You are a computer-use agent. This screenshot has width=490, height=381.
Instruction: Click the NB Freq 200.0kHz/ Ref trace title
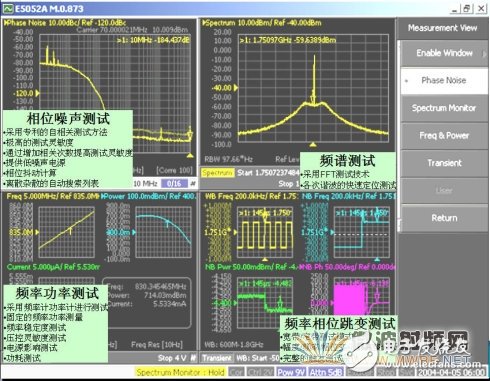(348, 196)
